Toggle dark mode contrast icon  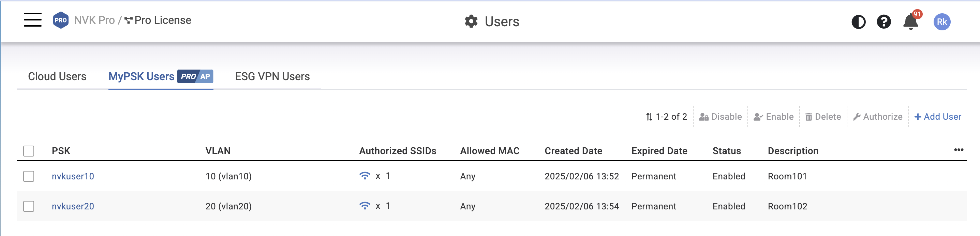click(858, 22)
